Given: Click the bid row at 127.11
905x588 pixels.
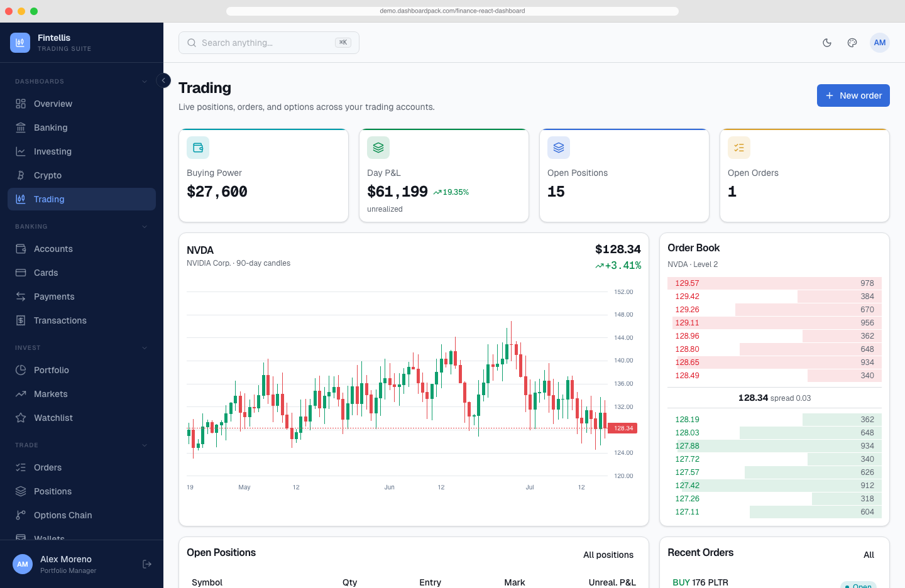Looking at the screenshot, I should coord(774,512).
